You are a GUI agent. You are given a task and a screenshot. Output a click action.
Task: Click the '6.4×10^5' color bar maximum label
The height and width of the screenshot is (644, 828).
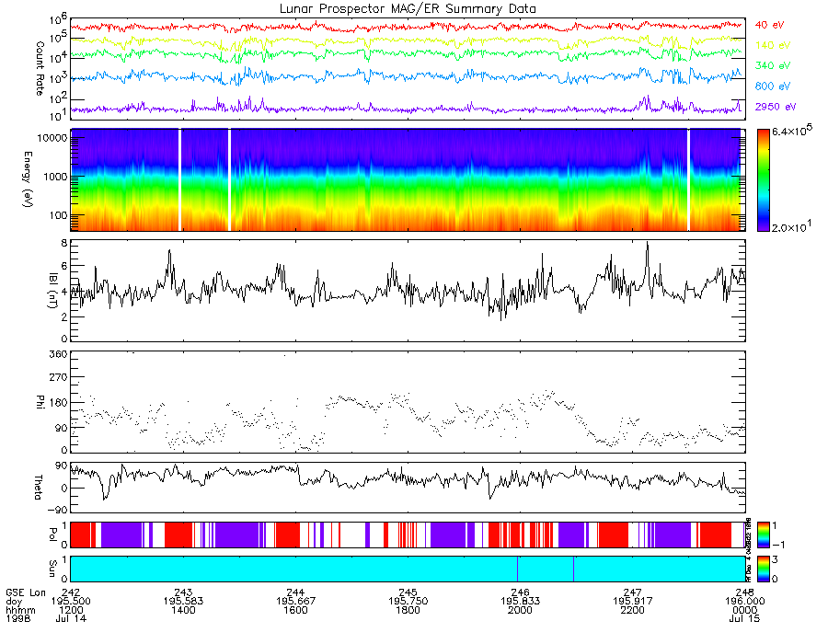tap(791, 131)
